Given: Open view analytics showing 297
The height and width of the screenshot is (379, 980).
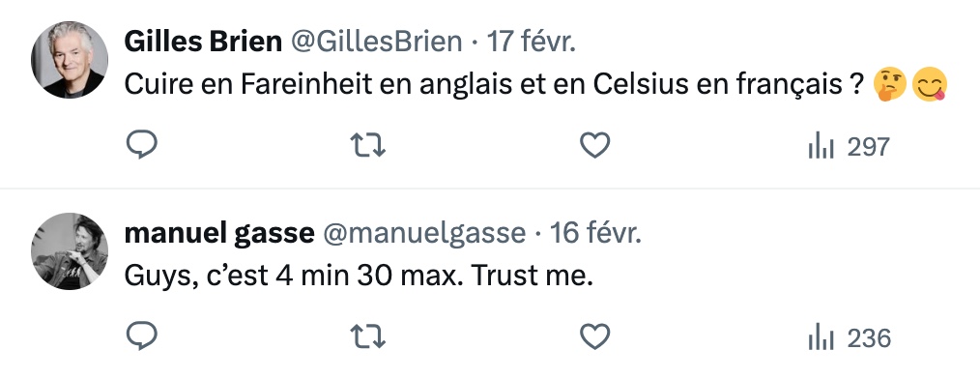Looking at the screenshot, I should 849,147.
